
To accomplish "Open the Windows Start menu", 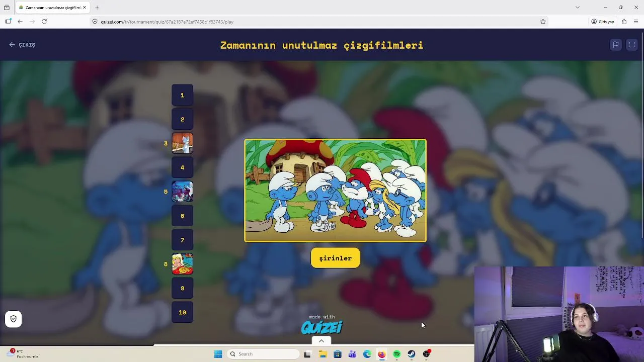I will pyautogui.click(x=218, y=354).
